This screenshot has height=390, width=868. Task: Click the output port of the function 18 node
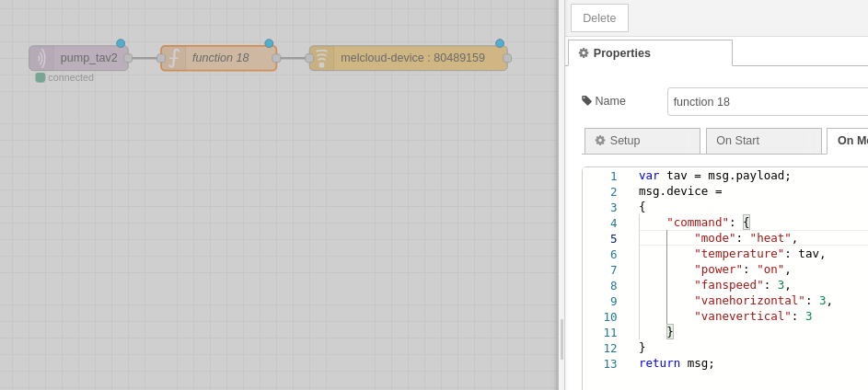pyautogui.click(x=276, y=58)
